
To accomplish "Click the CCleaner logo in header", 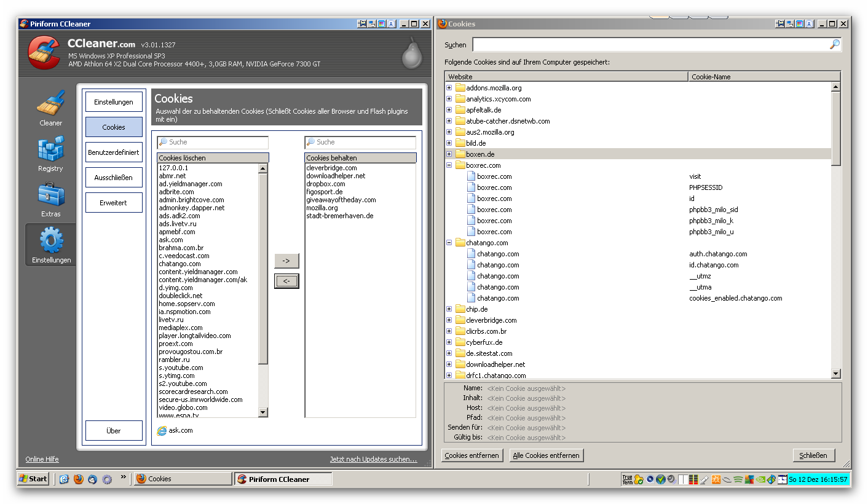I will coord(44,53).
